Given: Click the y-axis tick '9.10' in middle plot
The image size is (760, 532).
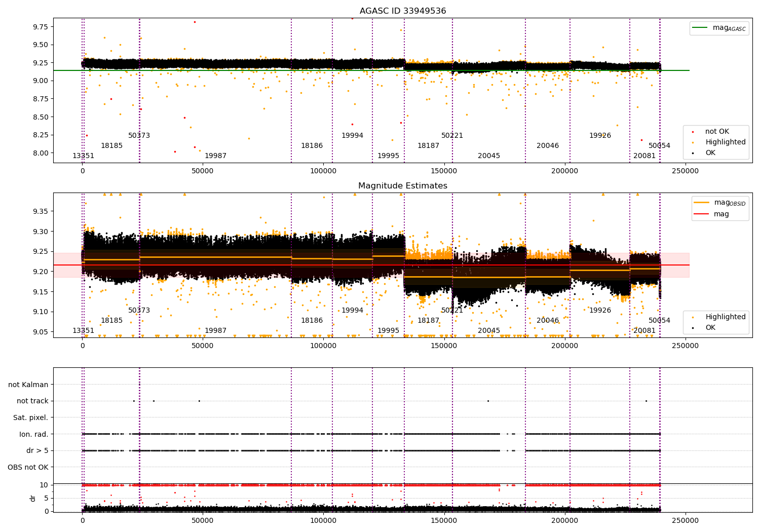Looking at the screenshot, I should click(x=40, y=312).
